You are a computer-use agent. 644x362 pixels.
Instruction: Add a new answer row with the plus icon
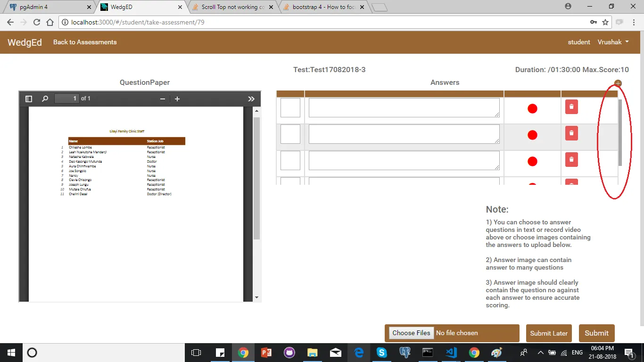[x=618, y=83]
